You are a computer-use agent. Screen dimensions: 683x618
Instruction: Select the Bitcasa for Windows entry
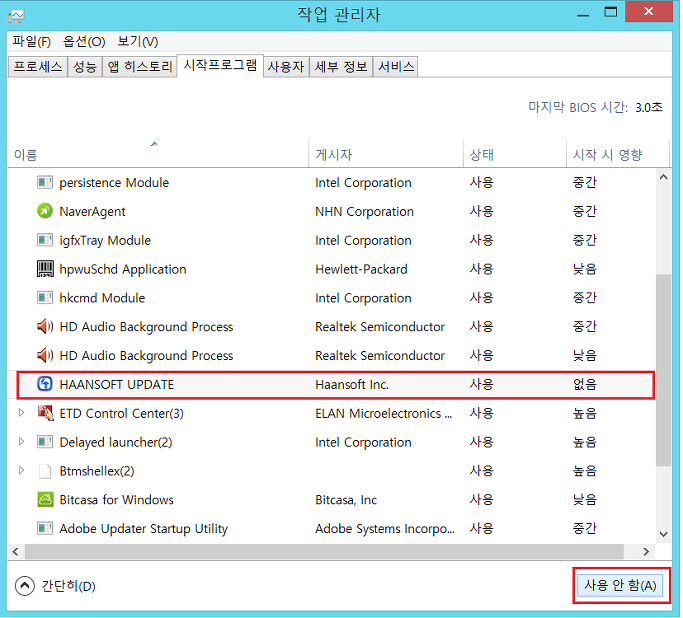(x=116, y=500)
